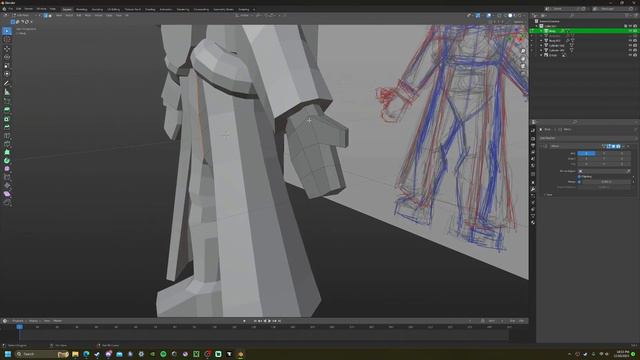Open the Windows Start menu
This screenshot has width=640, height=360.
click(7, 354)
